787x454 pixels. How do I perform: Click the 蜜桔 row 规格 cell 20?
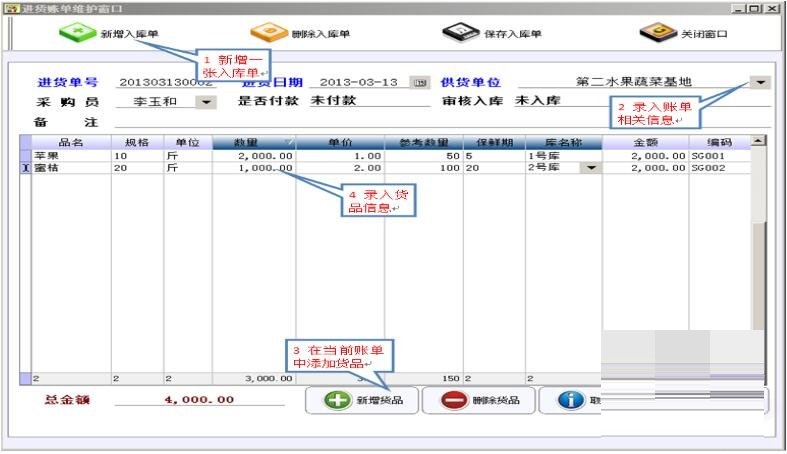(x=137, y=168)
